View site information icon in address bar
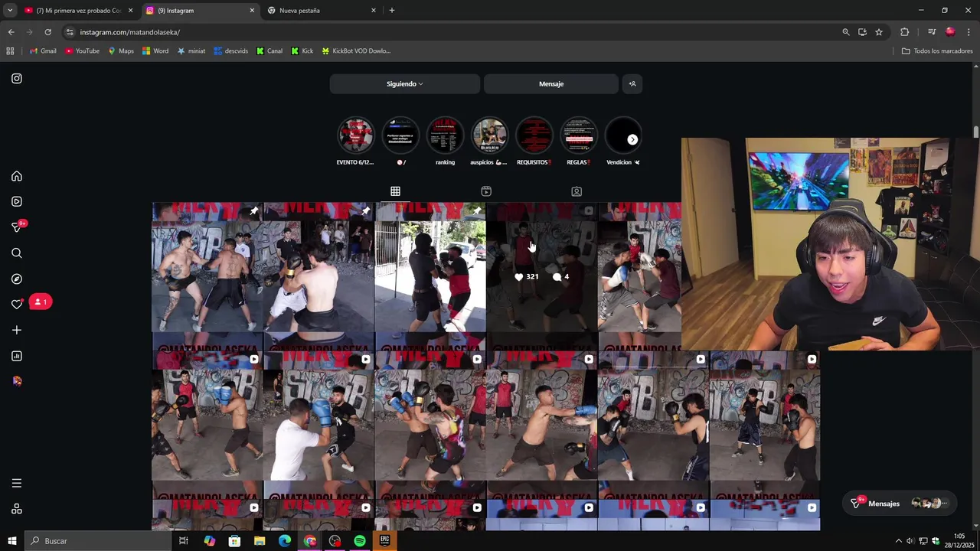The image size is (980, 551). [70, 32]
